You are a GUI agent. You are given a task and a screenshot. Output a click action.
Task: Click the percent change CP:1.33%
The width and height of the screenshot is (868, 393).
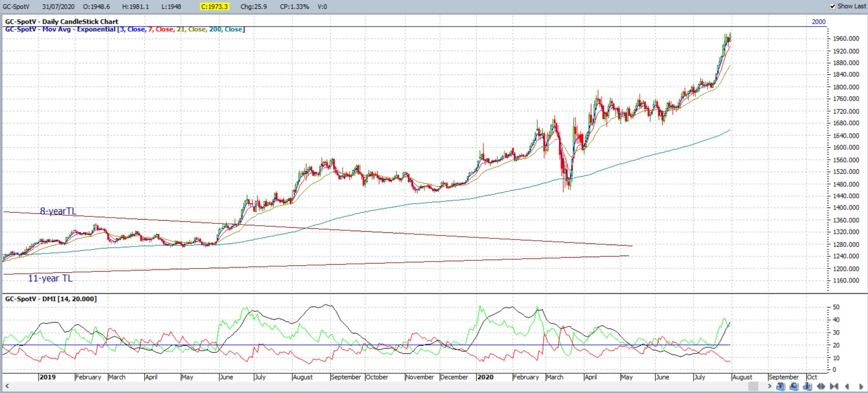(294, 7)
